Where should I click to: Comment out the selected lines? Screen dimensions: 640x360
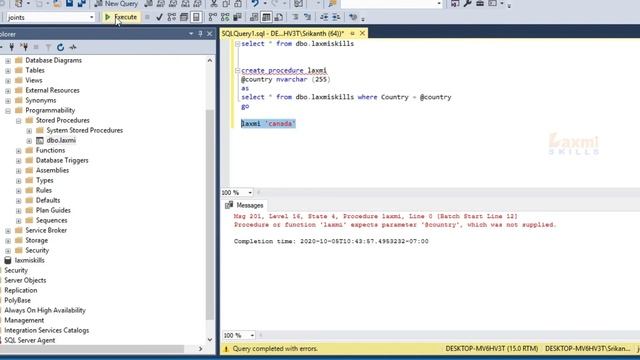(295, 17)
